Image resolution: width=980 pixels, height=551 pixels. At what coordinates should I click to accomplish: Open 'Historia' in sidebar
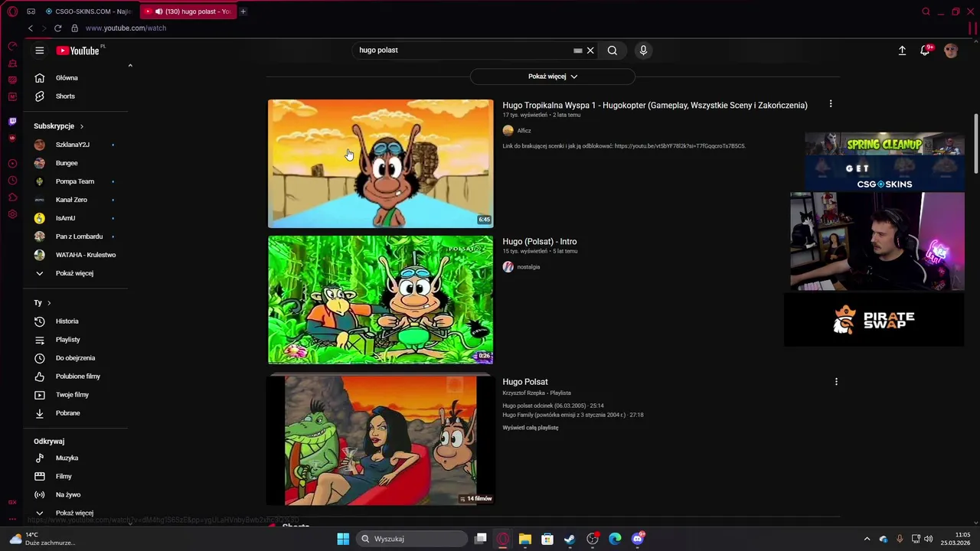tap(67, 321)
